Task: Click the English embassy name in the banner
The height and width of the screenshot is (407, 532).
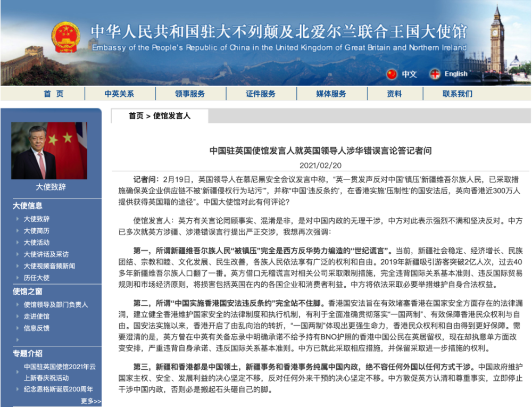Action: [279, 47]
